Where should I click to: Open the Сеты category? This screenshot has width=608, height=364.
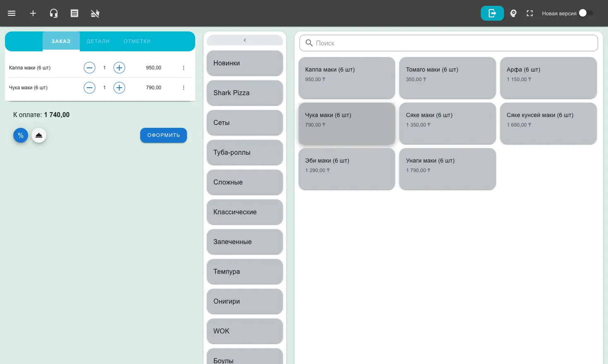point(245,122)
